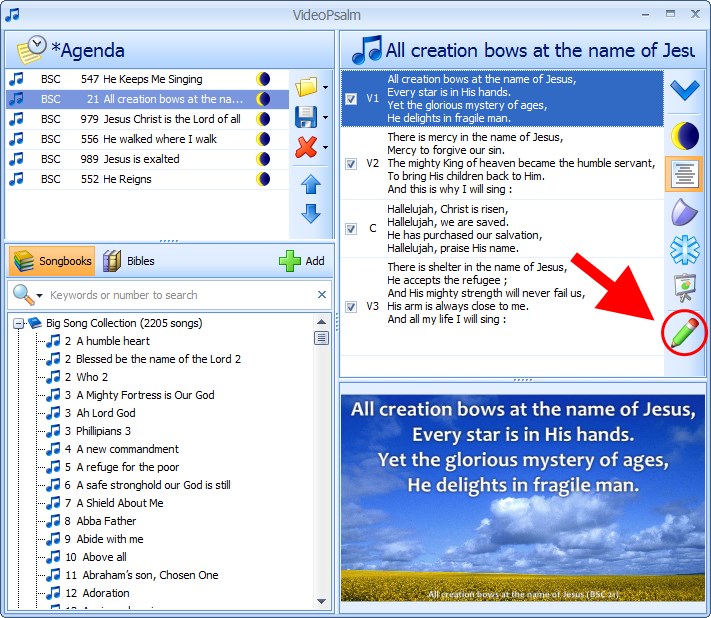Select chorus Hallelujah, Christ is risen text
Viewport: 711px width, 618px height.
pyautogui.click(x=464, y=229)
